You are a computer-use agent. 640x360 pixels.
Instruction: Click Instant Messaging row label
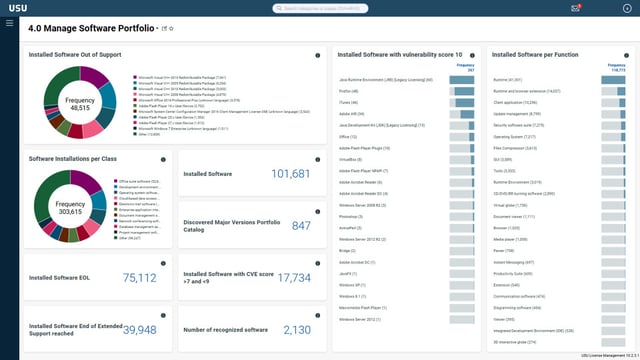tap(513, 262)
